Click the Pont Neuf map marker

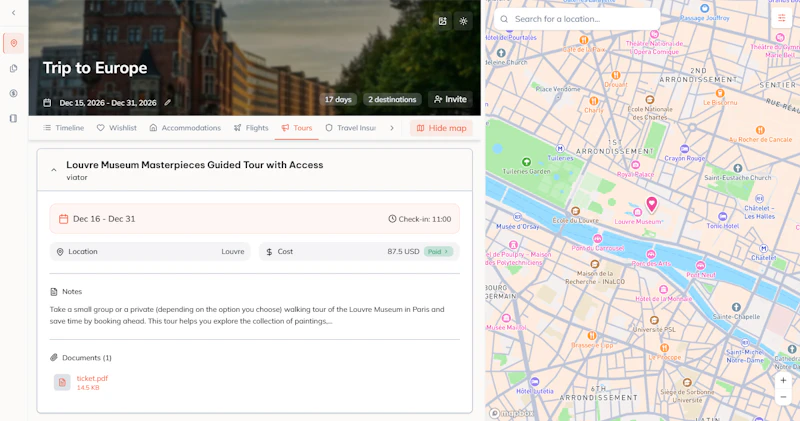701,265
